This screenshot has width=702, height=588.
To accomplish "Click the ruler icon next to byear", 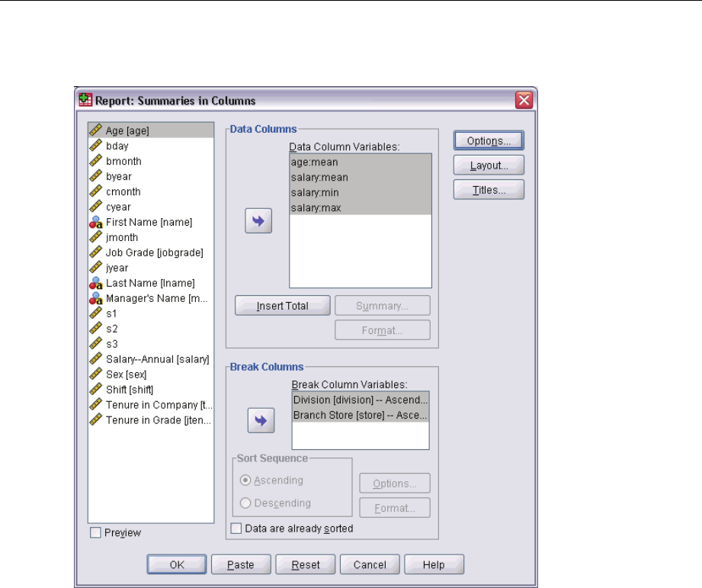I will [x=96, y=175].
